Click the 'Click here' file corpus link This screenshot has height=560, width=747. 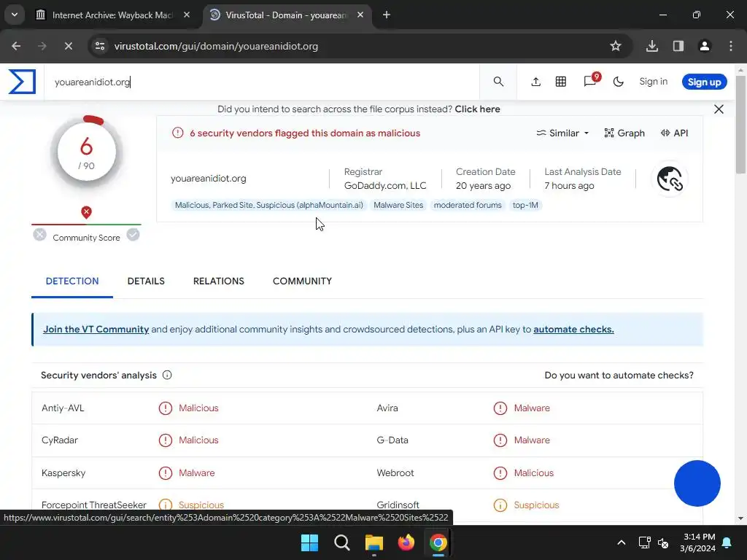coord(477,109)
